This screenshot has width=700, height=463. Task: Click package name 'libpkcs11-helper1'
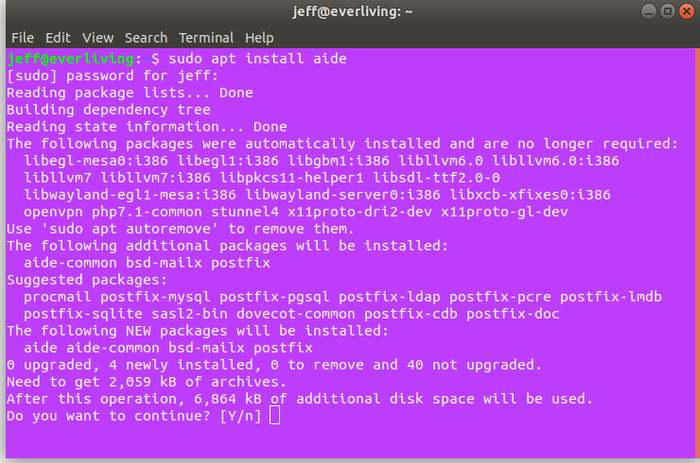[x=292, y=177]
